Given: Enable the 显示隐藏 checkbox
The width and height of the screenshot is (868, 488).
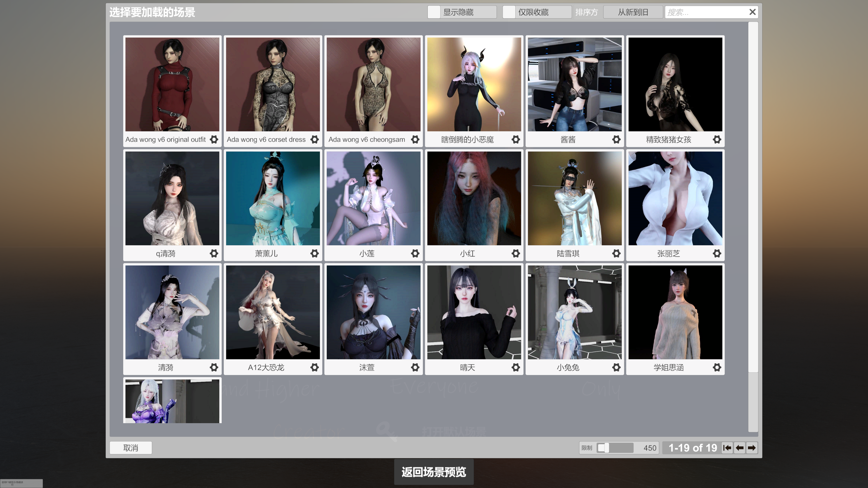Looking at the screenshot, I should pyautogui.click(x=434, y=12).
